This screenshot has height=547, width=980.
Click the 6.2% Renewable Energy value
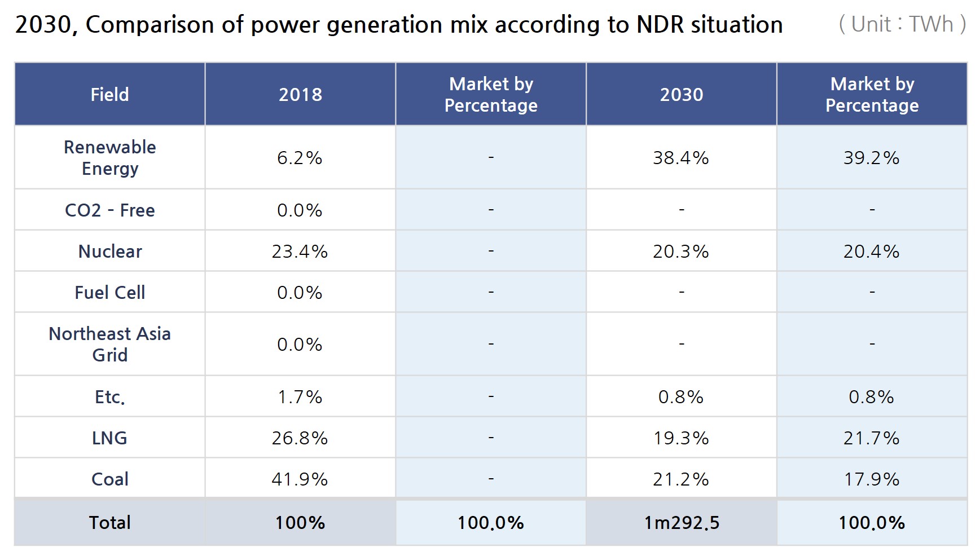[x=300, y=157]
